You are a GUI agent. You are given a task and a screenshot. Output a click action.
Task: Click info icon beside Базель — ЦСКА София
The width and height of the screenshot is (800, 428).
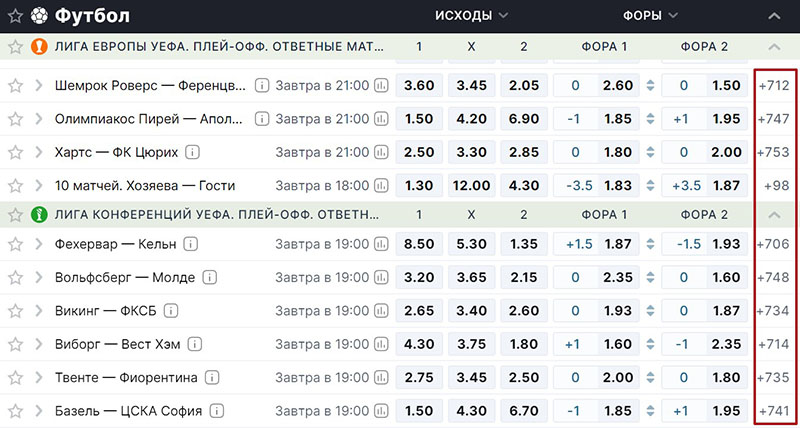217,411
